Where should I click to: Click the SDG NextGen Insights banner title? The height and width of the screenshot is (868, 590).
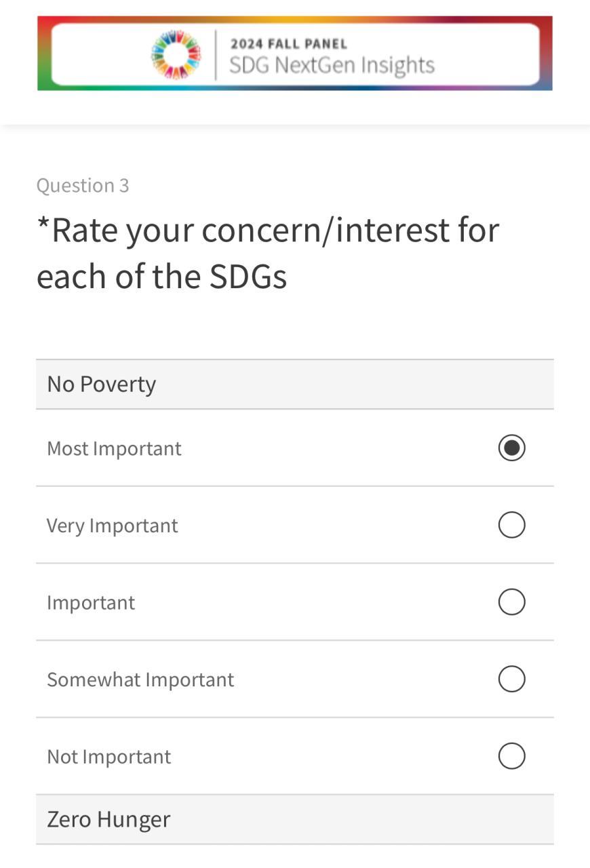pos(332,66)
